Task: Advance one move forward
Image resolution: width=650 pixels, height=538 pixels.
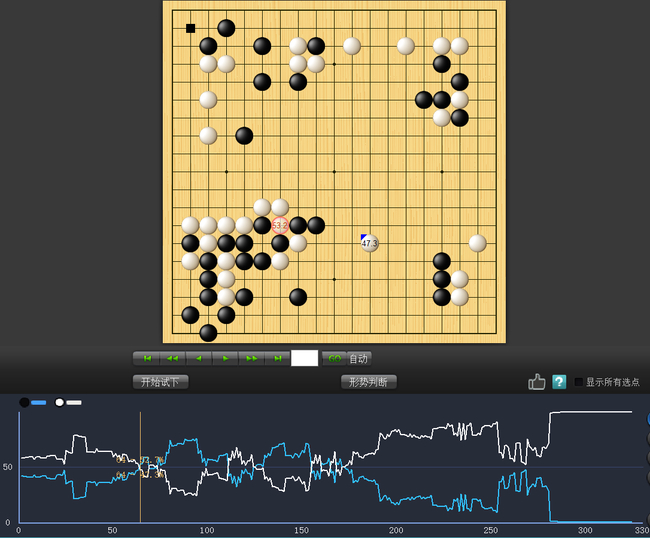Action: (x=225, y=359)
